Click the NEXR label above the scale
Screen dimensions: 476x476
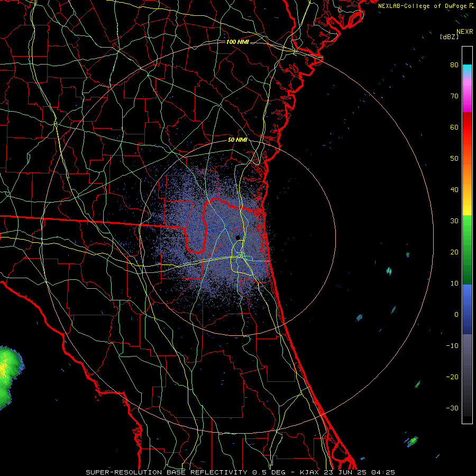pos(465,32)
